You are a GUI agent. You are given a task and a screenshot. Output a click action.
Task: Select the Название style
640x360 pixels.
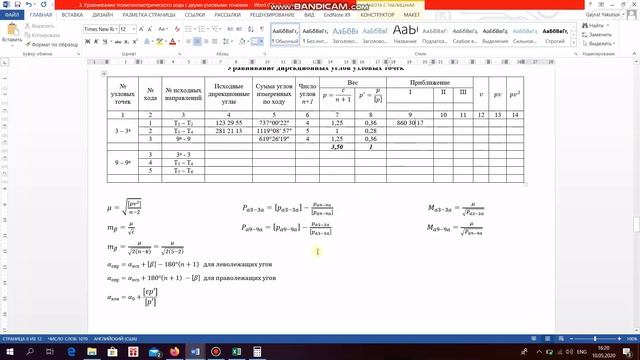point(405,35)
